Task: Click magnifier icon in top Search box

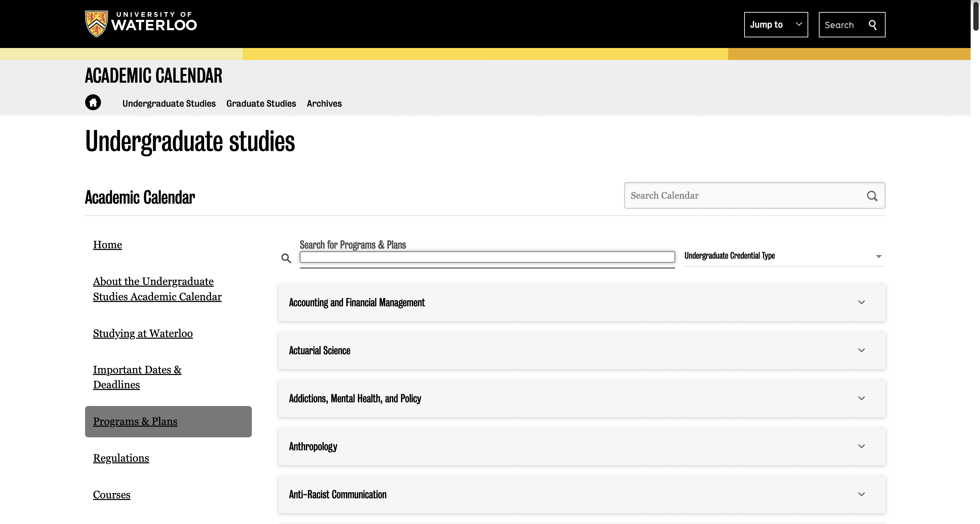Action: click(872, 25)
